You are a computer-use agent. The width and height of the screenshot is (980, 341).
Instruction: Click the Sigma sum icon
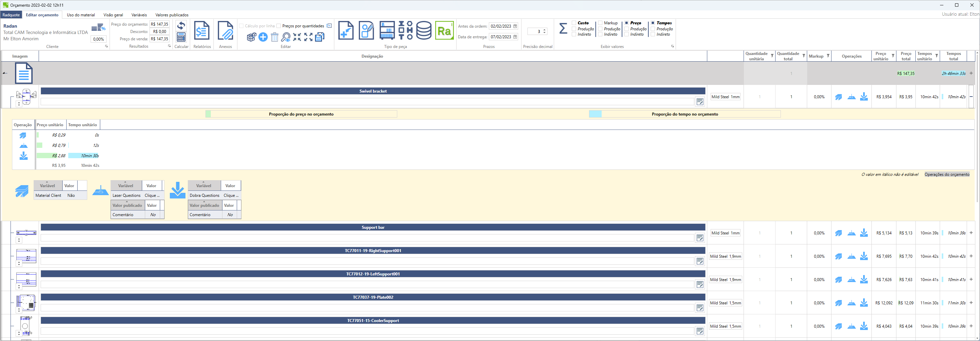[563, 29]
